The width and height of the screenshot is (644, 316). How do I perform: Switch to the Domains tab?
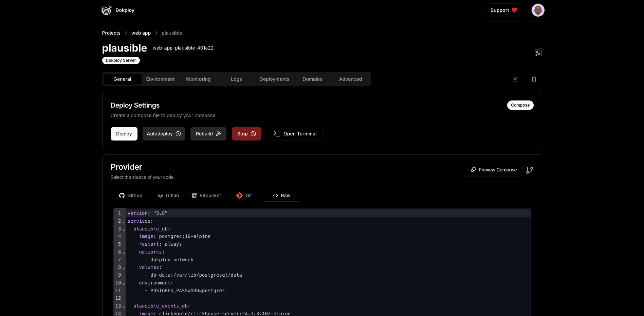[313, 79]
